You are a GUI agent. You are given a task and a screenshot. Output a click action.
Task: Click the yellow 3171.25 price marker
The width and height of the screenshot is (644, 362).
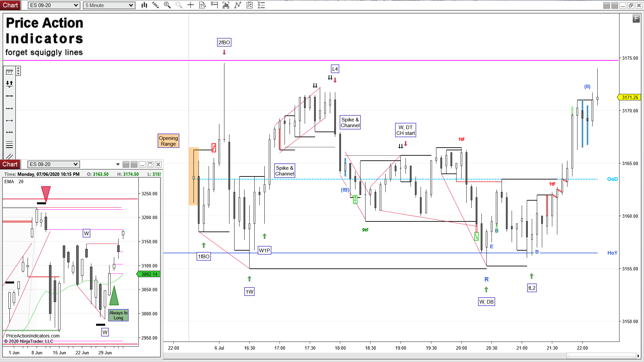pyautogui.click(x=629, y=97)
